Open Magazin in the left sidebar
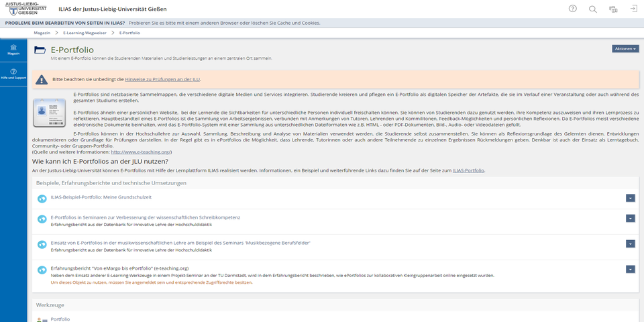Image resolution: width=644 pixels, height=322 pixels. pyautogui.click(x=13, y=50)
